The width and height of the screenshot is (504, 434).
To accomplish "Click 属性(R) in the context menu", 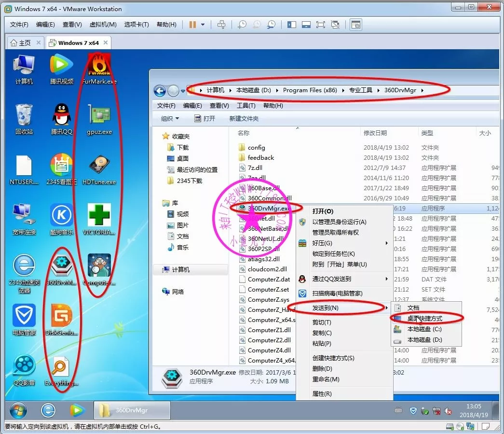I will coord(322,394).
